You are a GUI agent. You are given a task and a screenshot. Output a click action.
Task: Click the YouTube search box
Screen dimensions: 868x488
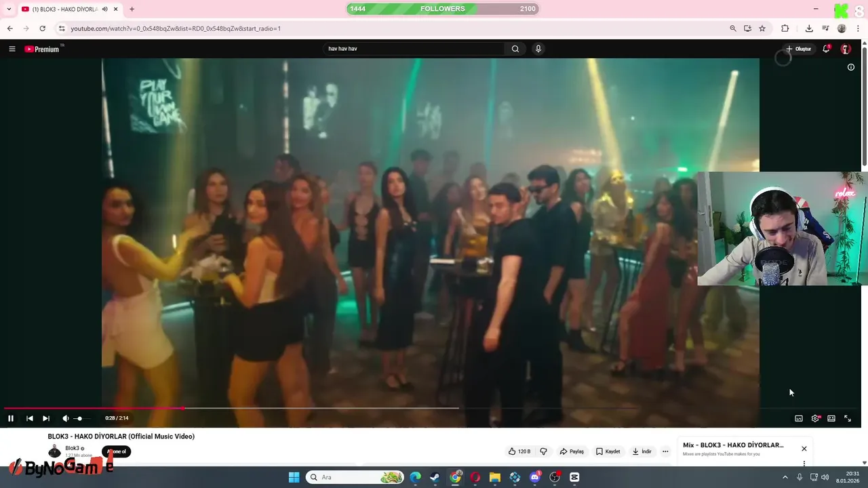pos(414,49)
